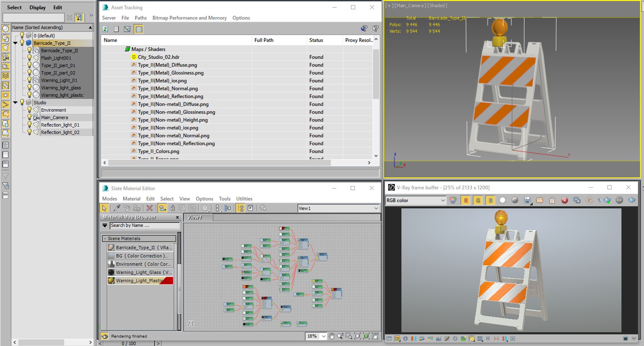This screenshot has height=346, width=644.
Task: Click Copy to clipboard icon in V-Ray
Action: 552,200
